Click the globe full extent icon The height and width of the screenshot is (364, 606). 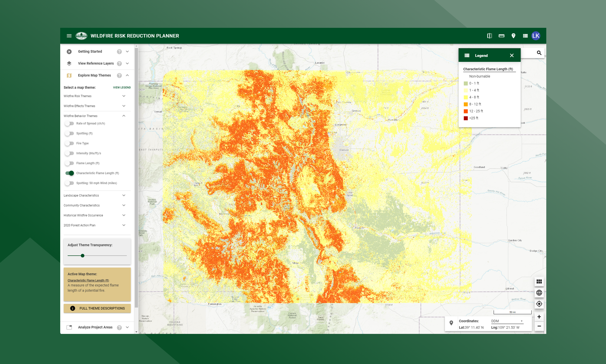click(539, 293)
